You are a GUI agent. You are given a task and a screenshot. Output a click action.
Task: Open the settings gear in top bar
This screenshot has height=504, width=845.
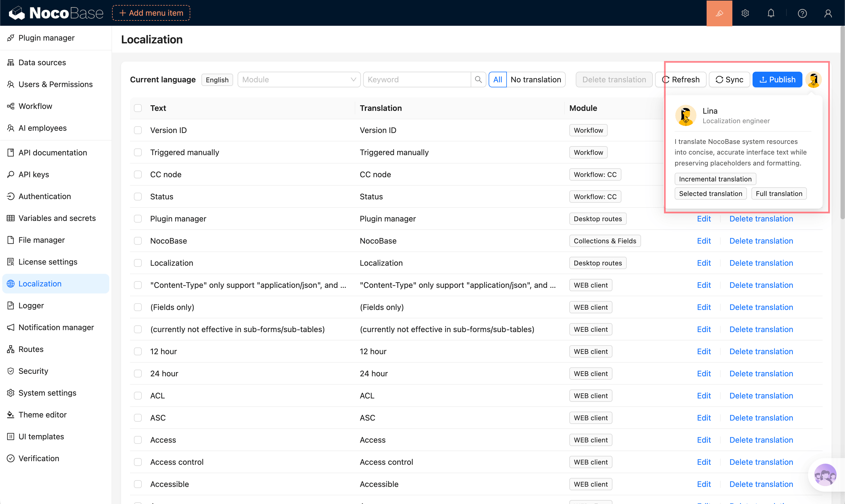click(x=745, y=13)
